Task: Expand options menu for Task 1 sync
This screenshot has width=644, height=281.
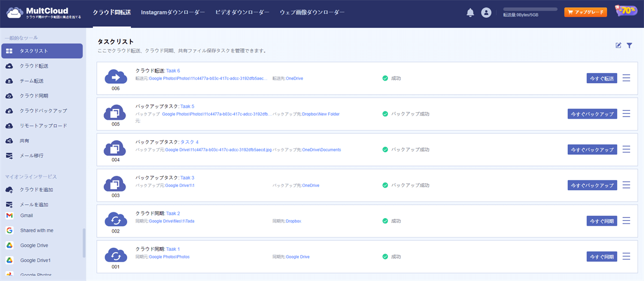Action: pyautogui.click(x=626, y=256)
